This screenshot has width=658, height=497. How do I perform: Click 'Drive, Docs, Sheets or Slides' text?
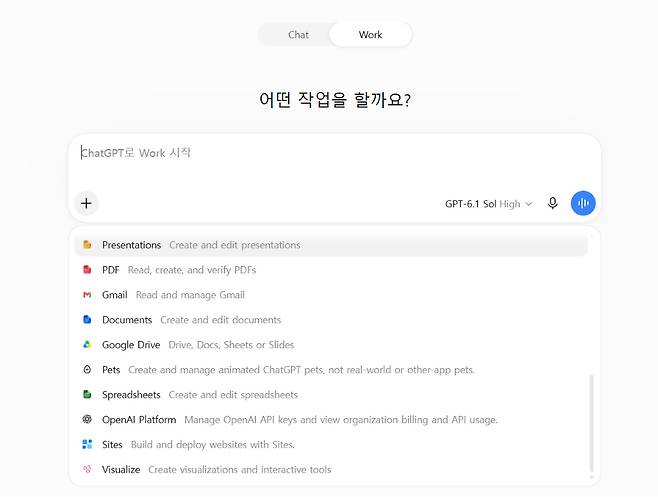(x=231, y=345)
